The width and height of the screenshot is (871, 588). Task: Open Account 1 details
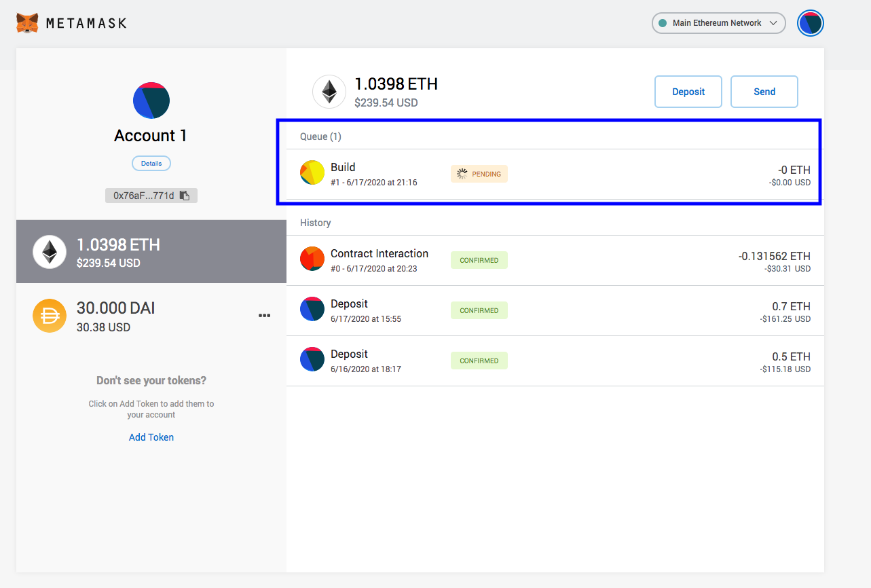pos(151,163)
